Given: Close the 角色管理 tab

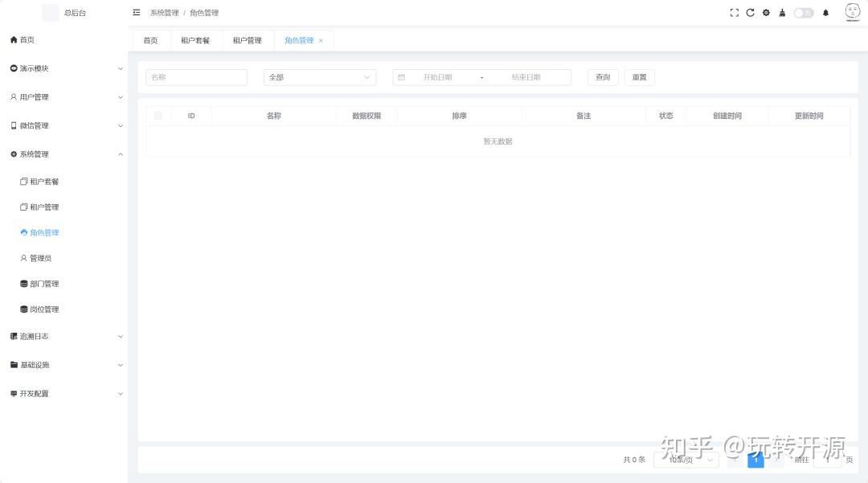Looking at the screenshot, I should point(321,40).
